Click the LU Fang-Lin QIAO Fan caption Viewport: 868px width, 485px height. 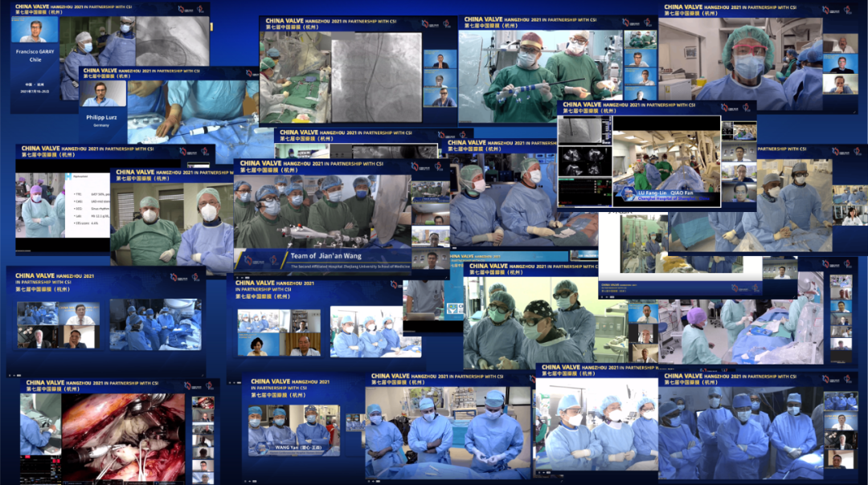[665, 194]
